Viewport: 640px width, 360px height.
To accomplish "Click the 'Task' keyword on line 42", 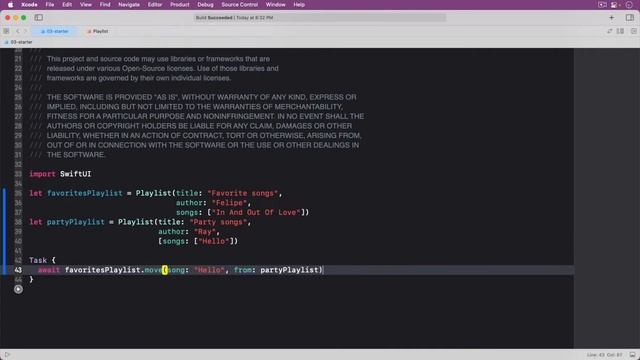I will click(38, 260).
